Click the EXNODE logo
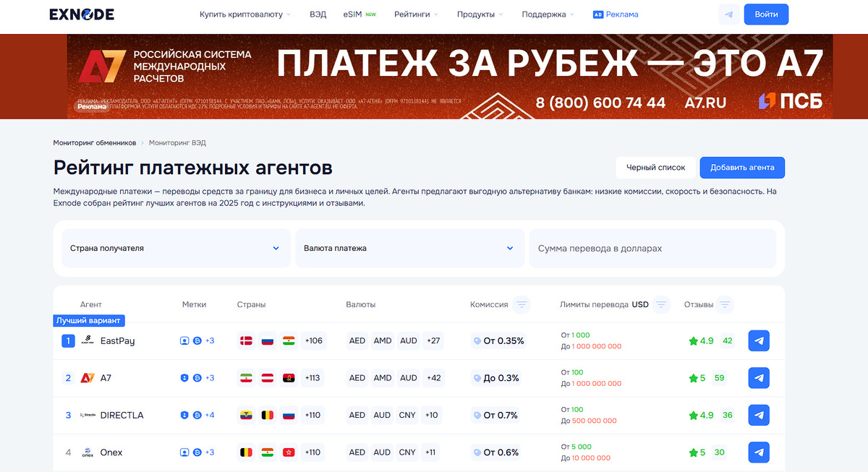Screen dimensions: 868x472 pos(81,14)
